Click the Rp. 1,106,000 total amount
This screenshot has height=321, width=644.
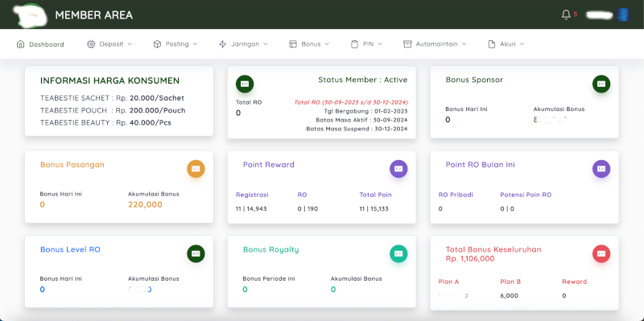tap(470, 259)
